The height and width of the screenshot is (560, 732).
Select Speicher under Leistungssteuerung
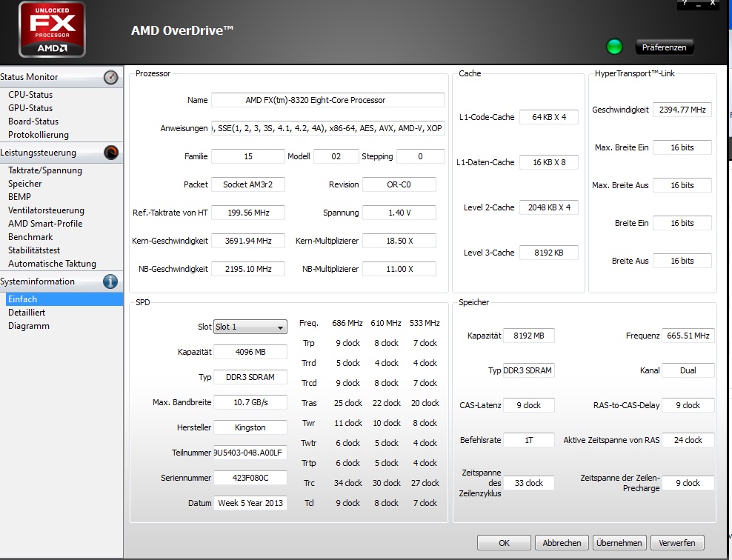click(x=24, y=184)
